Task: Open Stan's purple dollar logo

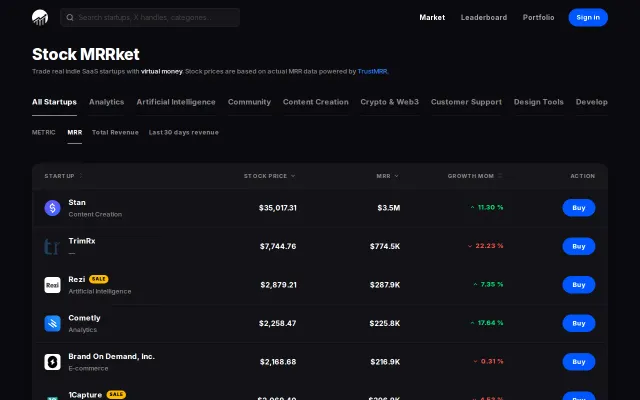Action: pyautogui.click(x=52, y=208)
